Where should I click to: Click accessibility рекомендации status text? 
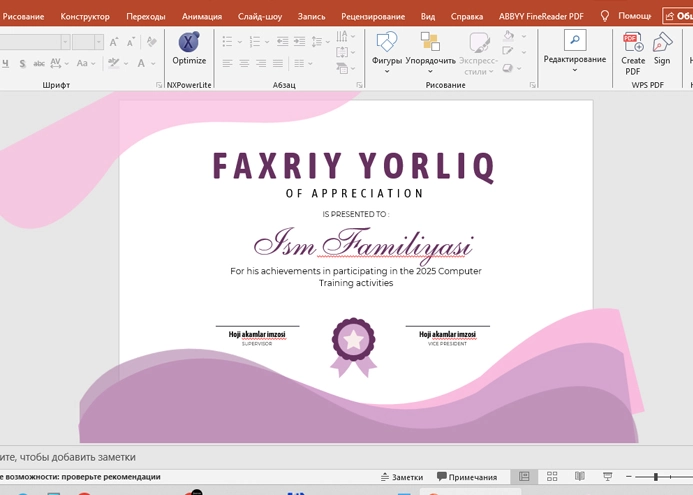click(80, 476)
